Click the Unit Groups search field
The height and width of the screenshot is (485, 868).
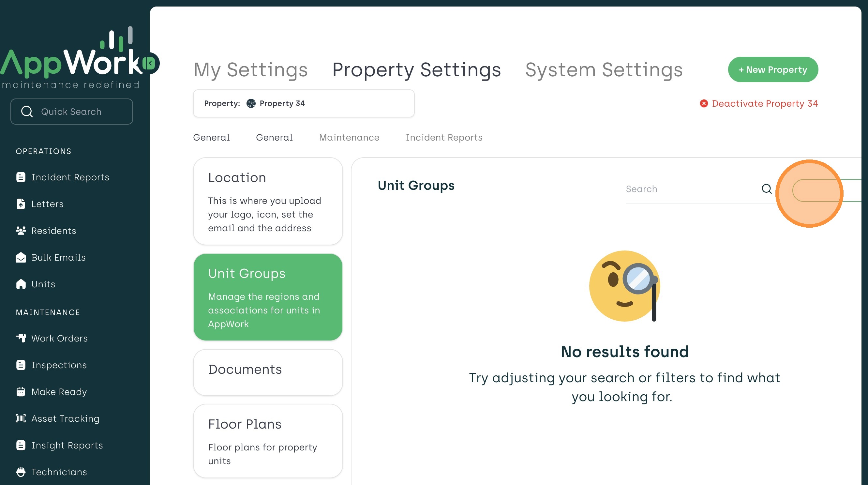coord(687,189)
